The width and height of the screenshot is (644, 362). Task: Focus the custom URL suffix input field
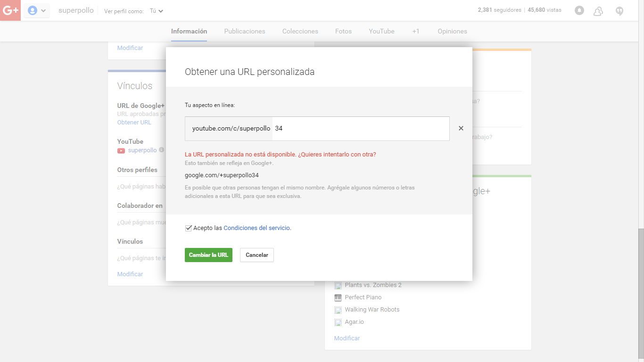[x=361, y=128]
